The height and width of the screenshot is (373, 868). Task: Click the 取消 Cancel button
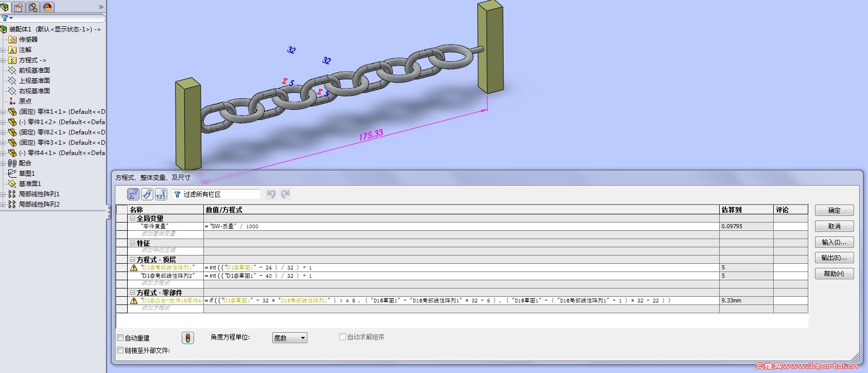tap(834, 226)
